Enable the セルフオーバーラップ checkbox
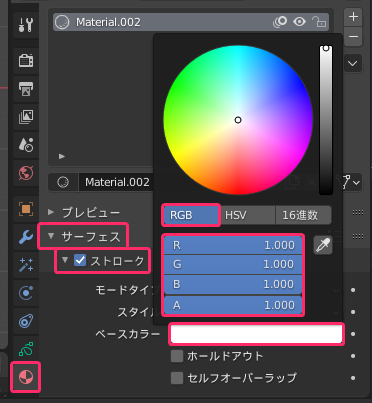Viewport: 372px width, 403px height. click(177, 378)
